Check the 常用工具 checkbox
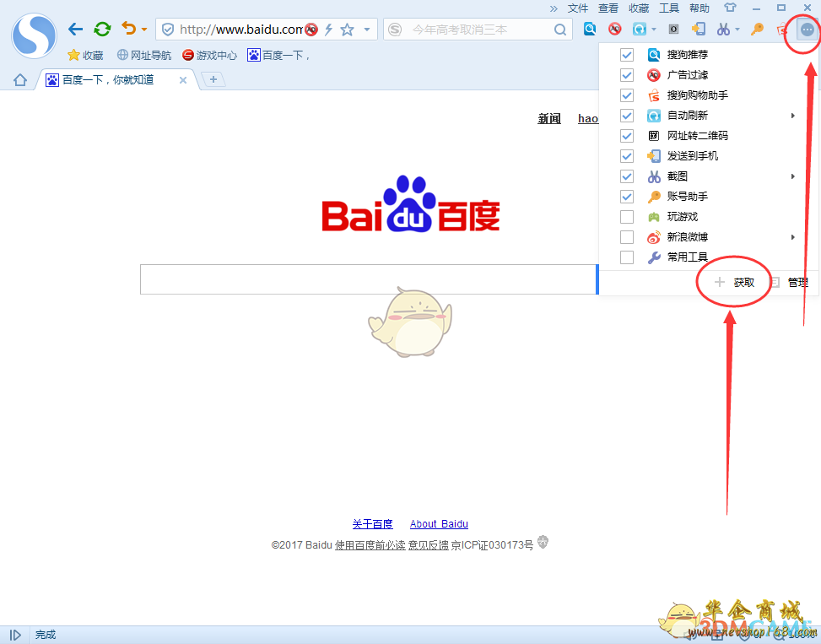This screenshot has width=821, height=644. point(627,257)
